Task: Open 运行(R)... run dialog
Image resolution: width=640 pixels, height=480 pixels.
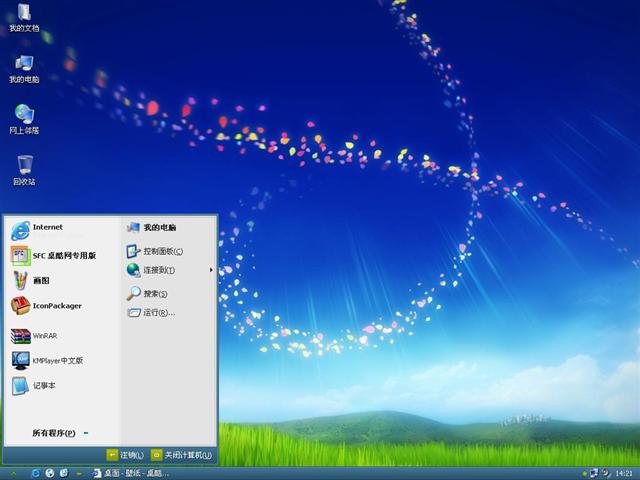Action: point(151,313)
